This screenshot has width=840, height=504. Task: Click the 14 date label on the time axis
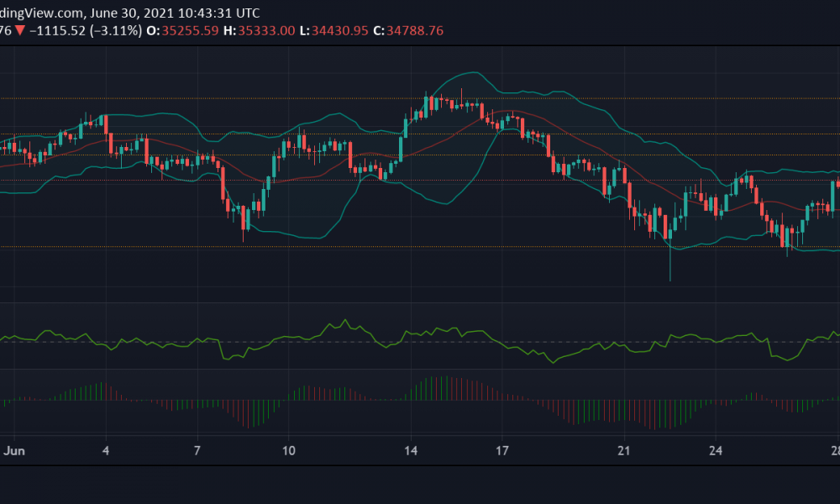click(x=411, y=450)
